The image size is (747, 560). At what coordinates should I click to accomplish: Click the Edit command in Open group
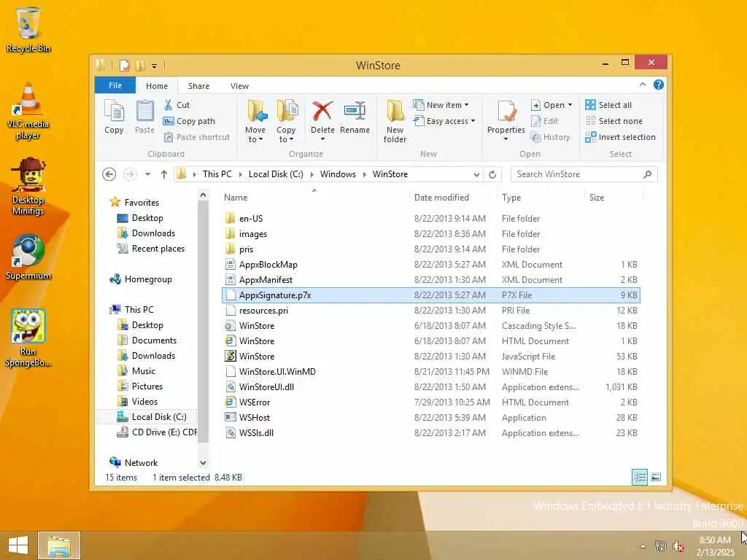[544, 121]
